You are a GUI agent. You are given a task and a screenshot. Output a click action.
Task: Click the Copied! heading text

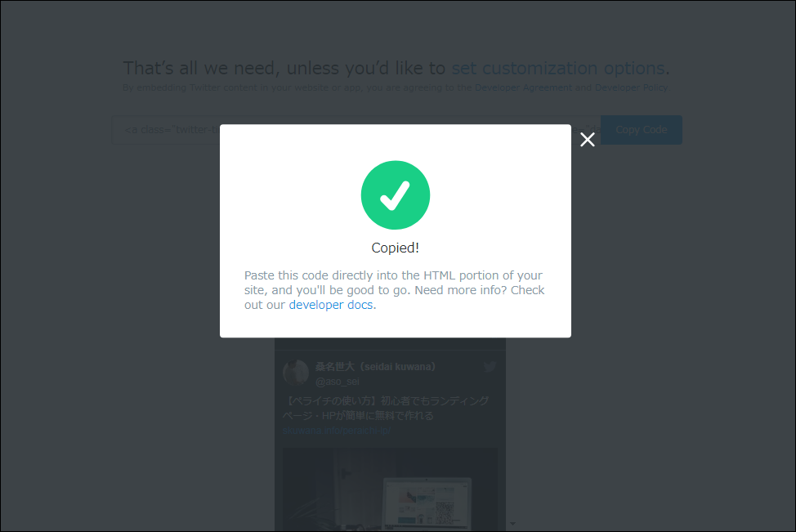click(395, 248)
